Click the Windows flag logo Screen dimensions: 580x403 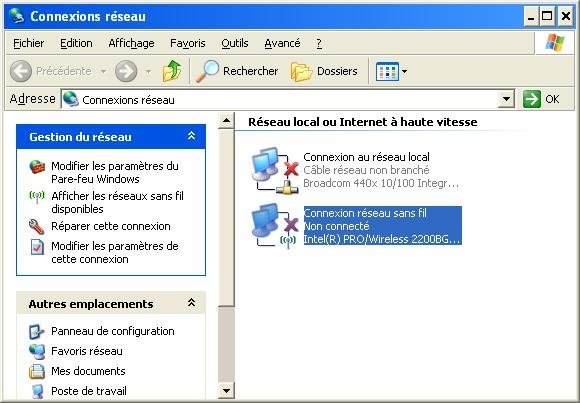pos(554,43)
